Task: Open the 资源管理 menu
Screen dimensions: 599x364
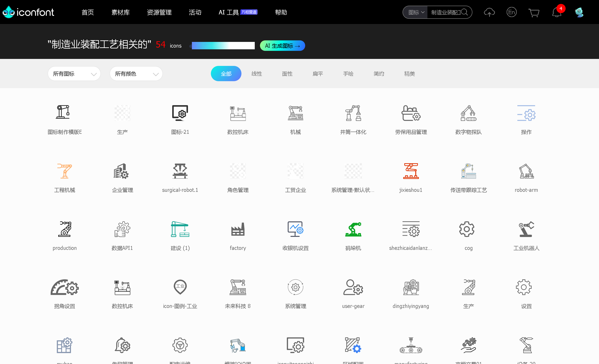Action: pos(159,12)
